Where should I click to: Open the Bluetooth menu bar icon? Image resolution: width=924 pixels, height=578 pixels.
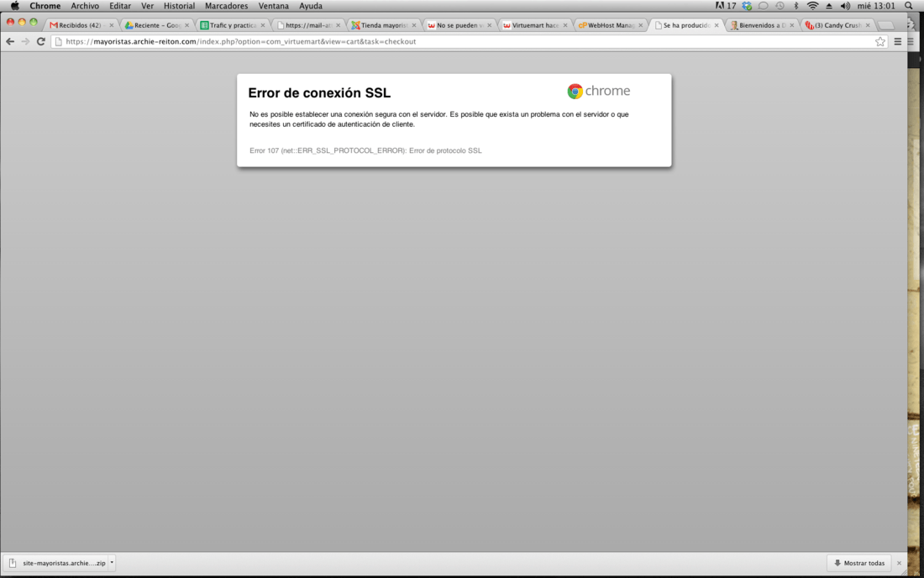click(x=796, y=6)
